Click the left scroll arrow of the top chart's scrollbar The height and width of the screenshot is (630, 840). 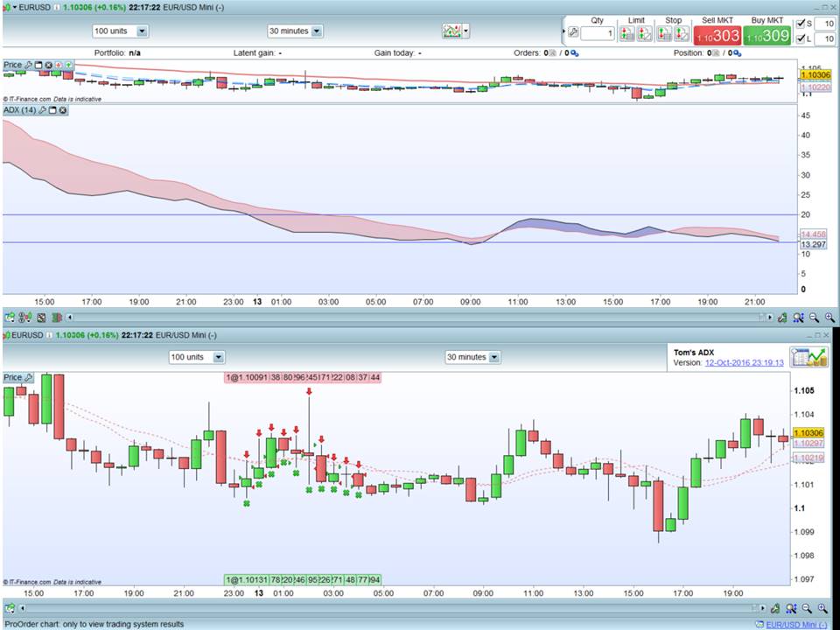click(x=69, y=318)
